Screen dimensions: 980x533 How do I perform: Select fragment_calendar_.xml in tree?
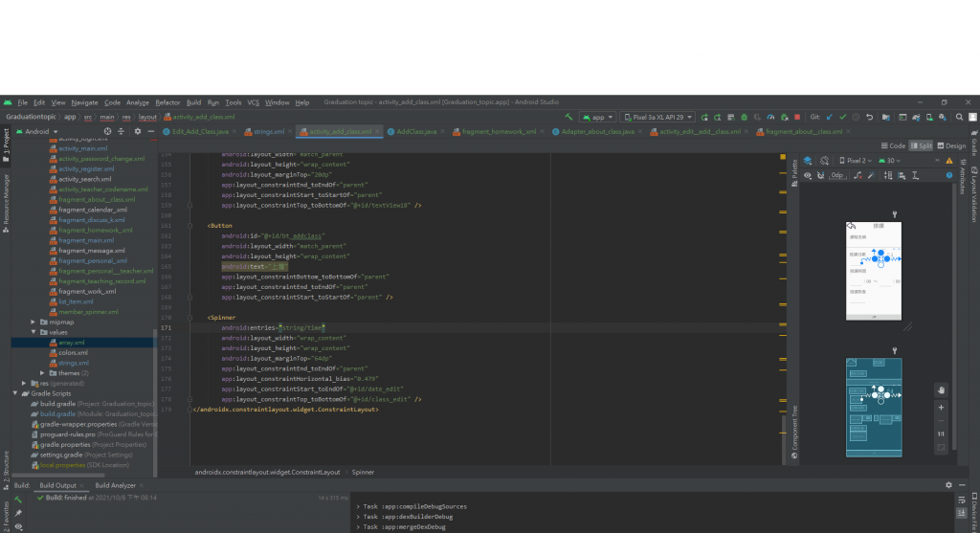93,210
